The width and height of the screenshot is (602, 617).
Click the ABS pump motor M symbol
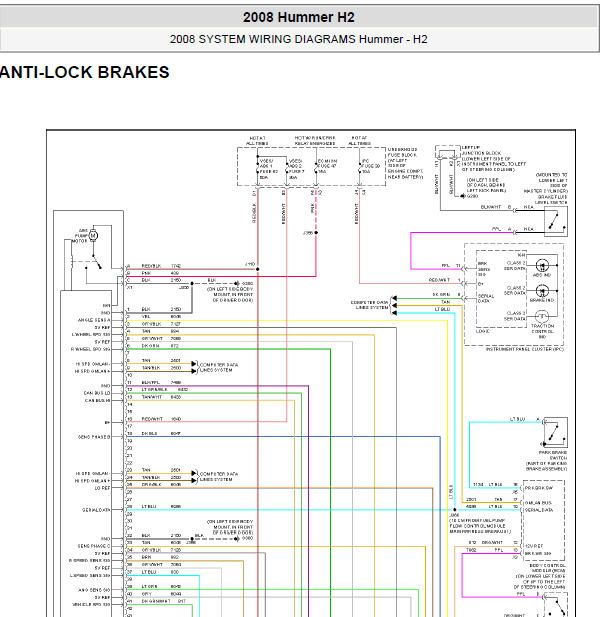point(93,235)
